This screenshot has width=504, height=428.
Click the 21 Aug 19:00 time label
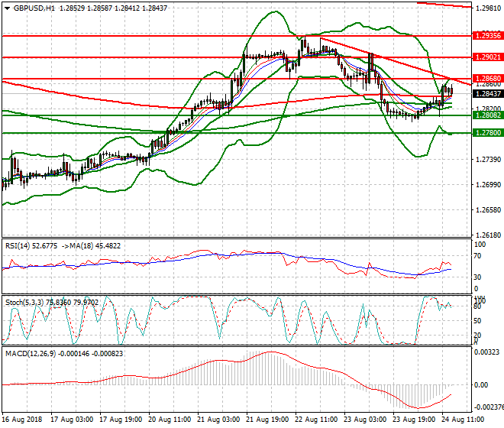(267, 420)
